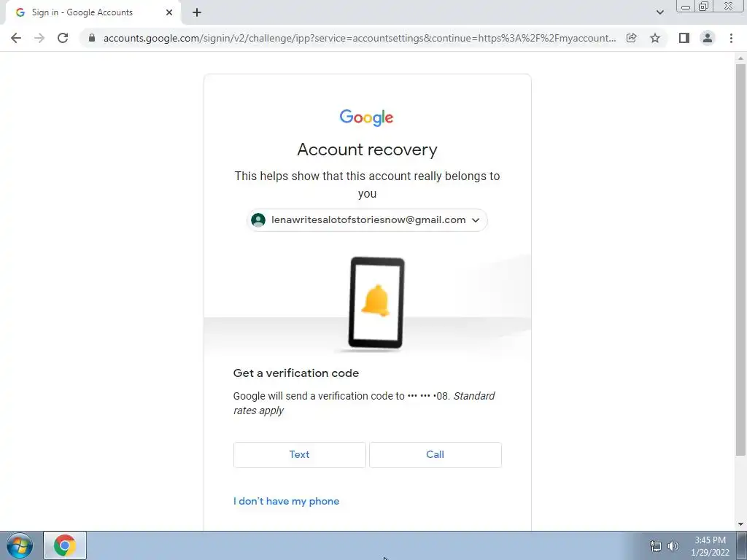Click the account avatar icon beside email
The width and height of the screenshot is (747, 560).
point(258,220)
